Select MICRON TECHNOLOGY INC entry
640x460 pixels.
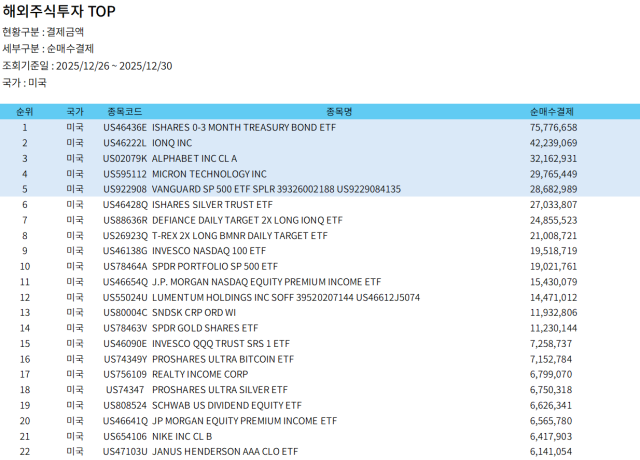[209, 174]
